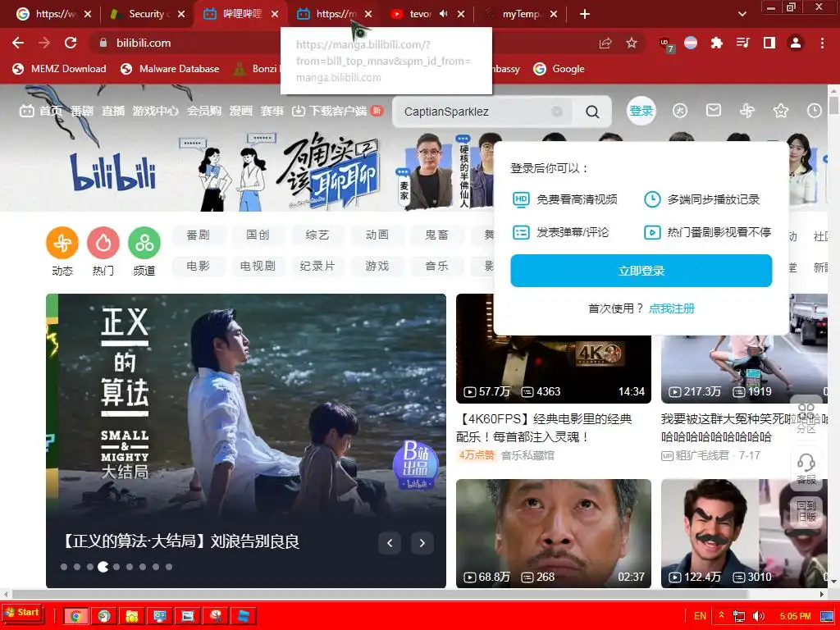Open Google bookmark

559,69
